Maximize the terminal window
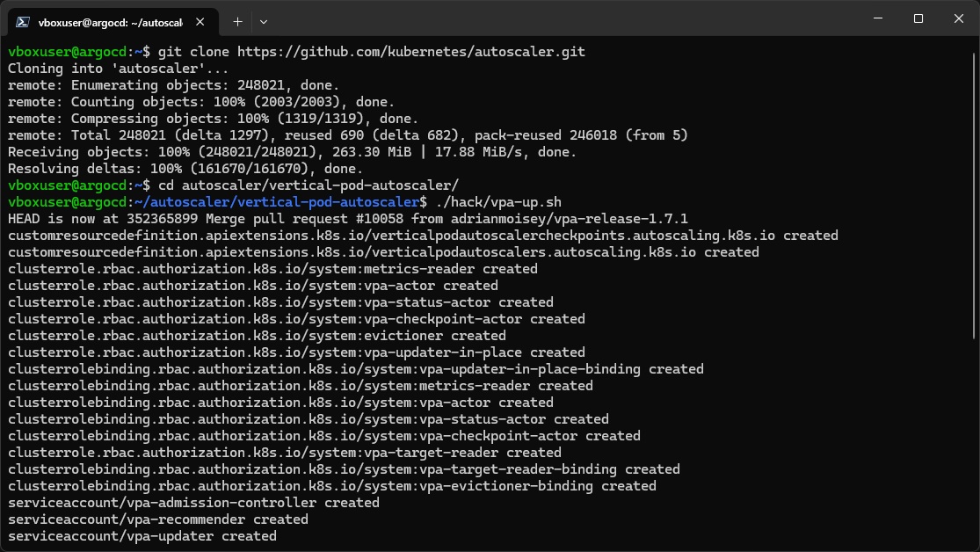 918,18
